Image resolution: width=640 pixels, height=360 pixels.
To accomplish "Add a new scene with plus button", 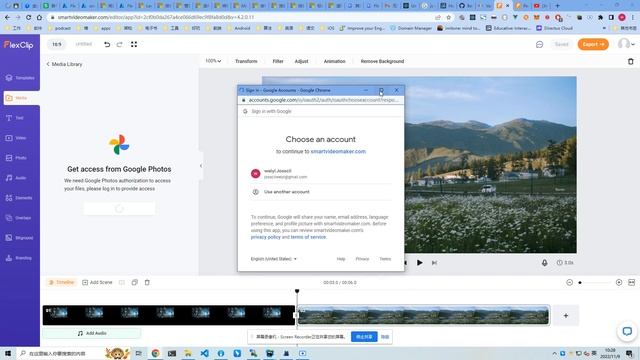I will pyautogui.click(x=566, y=316).
